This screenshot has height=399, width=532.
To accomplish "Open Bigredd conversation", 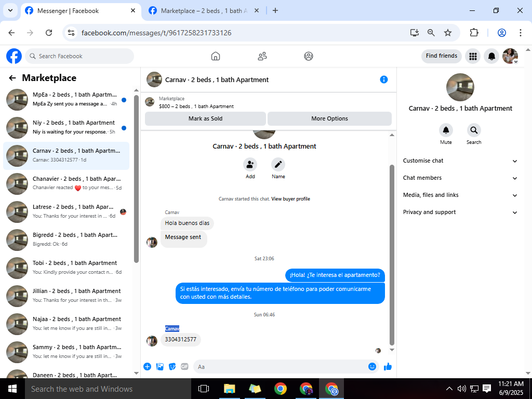I will pos(66,240).
